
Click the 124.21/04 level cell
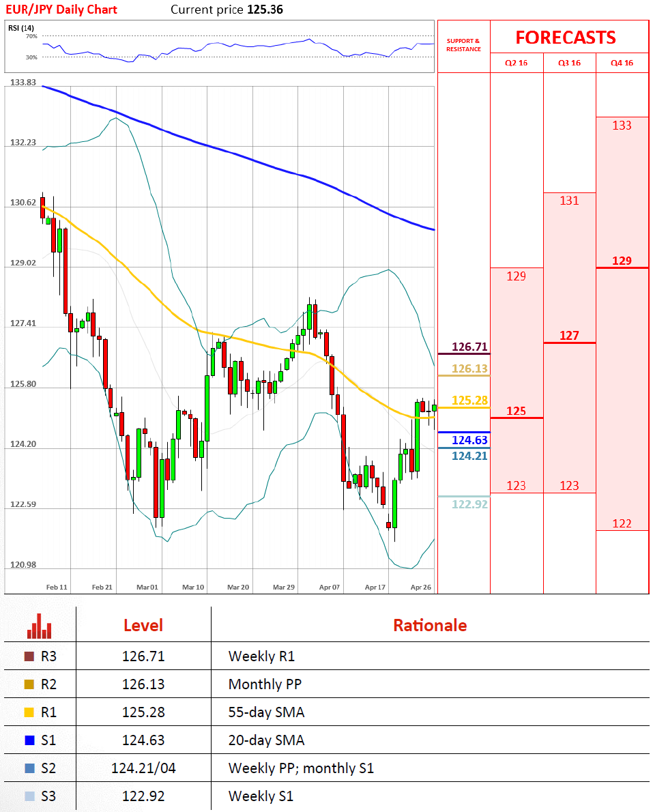coord(143,768)
